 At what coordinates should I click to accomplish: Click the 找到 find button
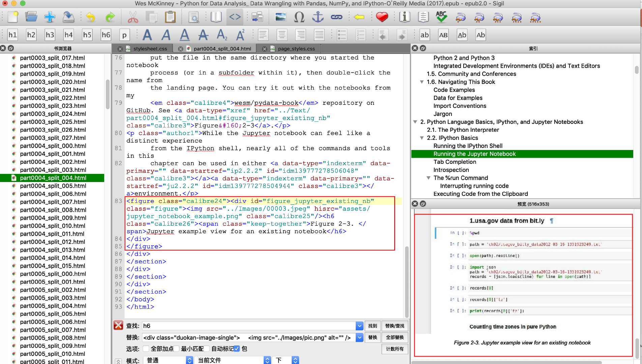click(373, 326)
